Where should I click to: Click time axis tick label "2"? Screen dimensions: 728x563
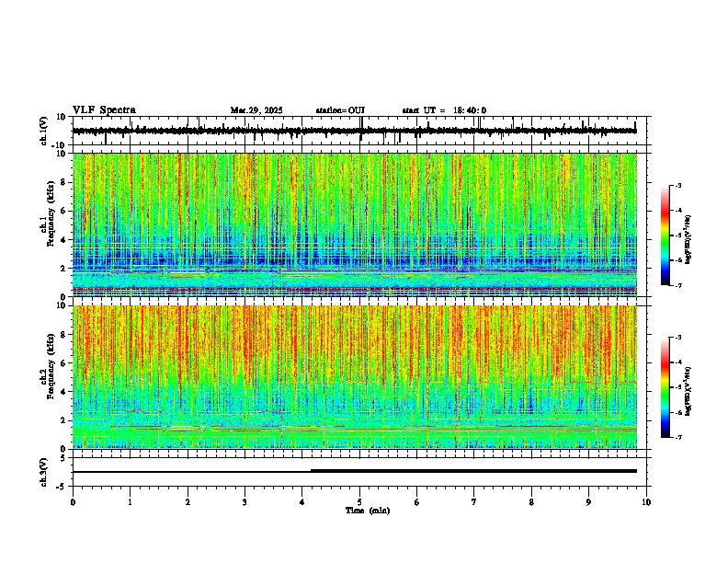point(188,501)
